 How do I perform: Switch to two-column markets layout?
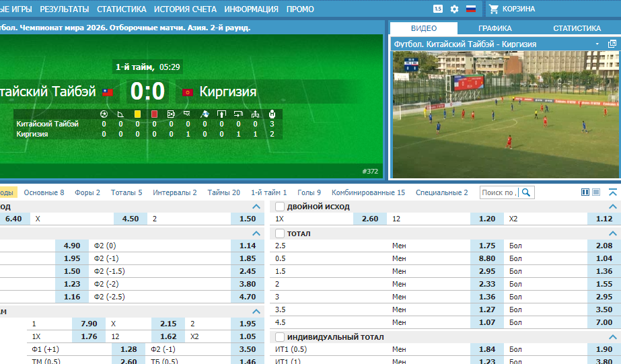coord(585,192)
